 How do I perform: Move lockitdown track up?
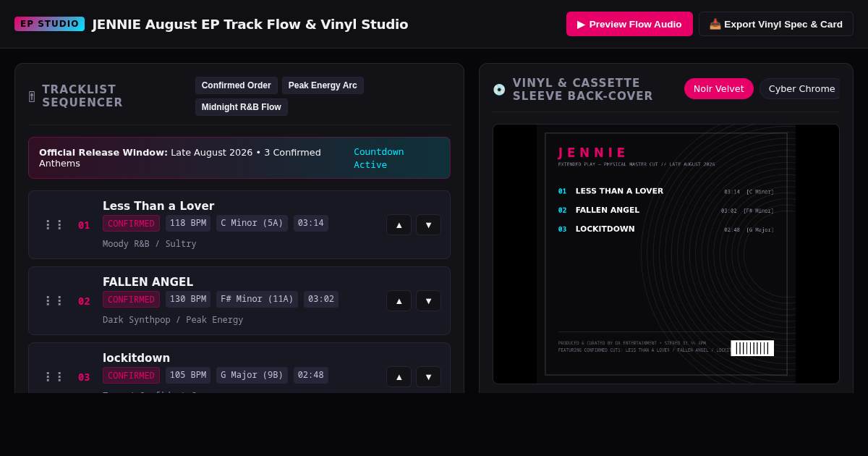pyautogui.click(x=399, y=377)
